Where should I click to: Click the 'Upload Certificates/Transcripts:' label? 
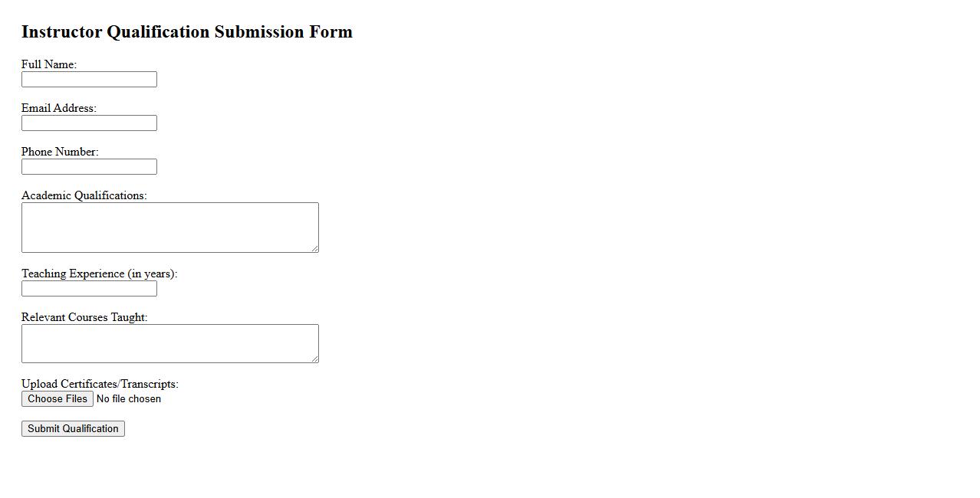100,384
